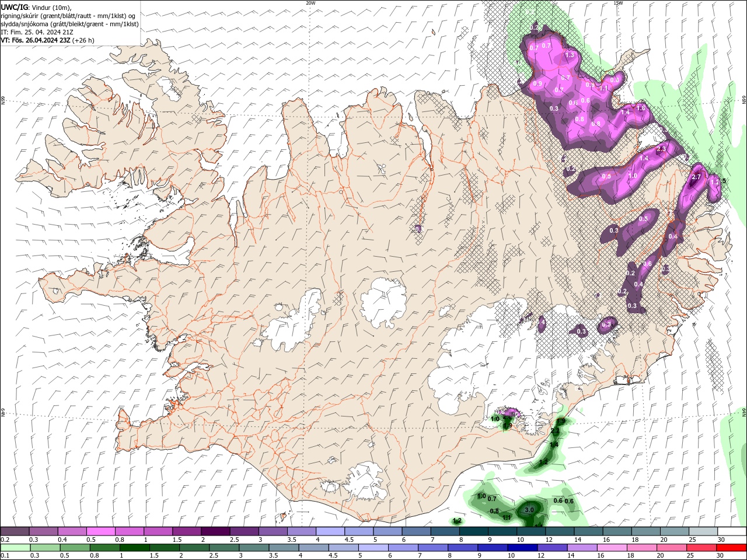Click the 'Vindur (10m)' header text

coord(51,7)
